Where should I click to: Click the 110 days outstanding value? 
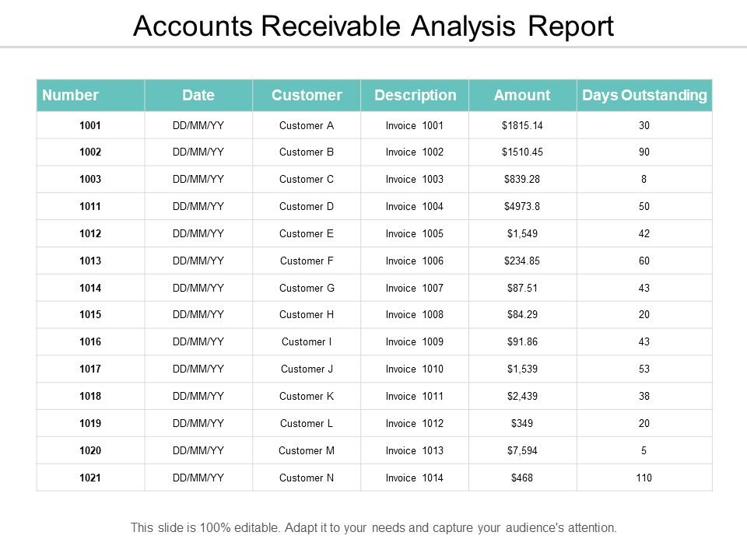[644, 477]
